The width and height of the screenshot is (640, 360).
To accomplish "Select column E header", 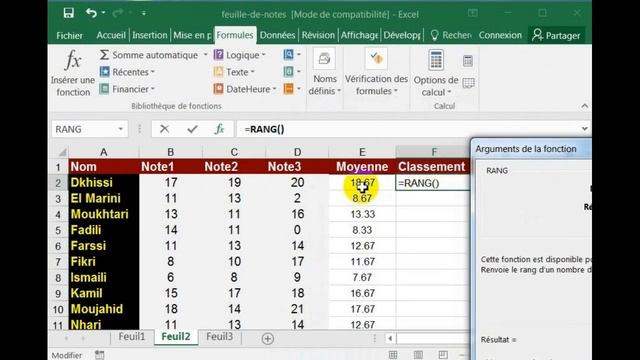I will tap(362, 152).
